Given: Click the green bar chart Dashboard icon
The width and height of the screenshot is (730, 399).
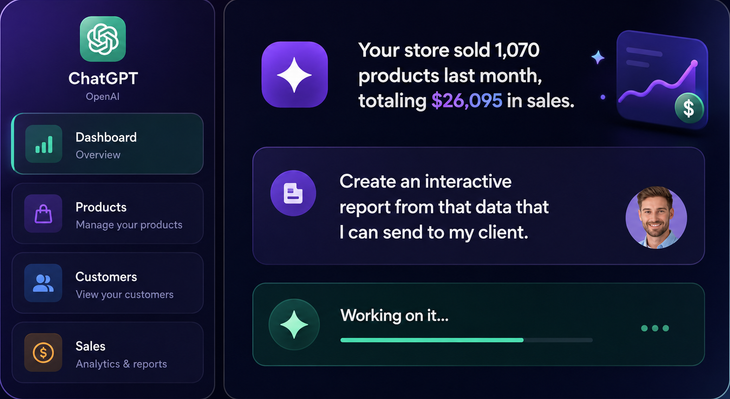Looking at the screenshot, I should [x=43, y=144].
